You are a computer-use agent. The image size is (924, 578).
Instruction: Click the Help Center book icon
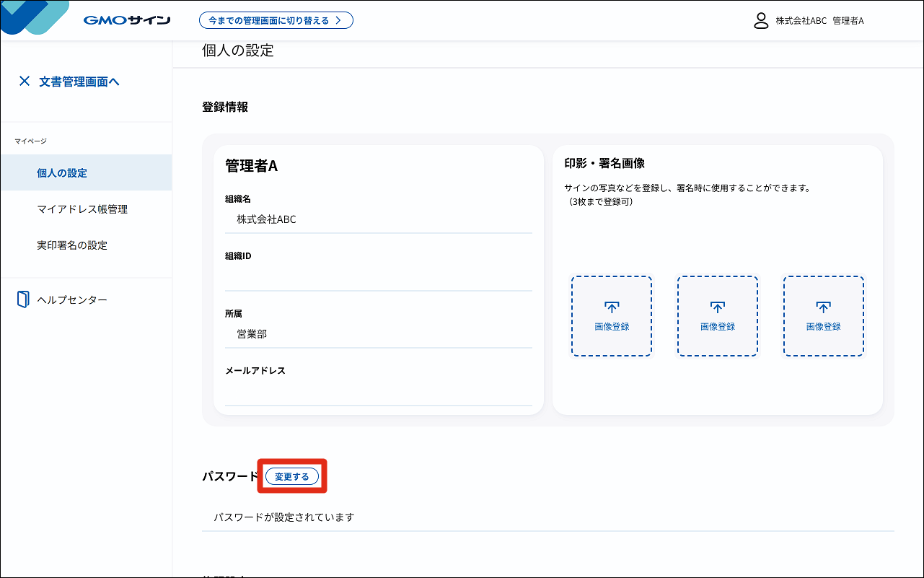pos(23,299)
